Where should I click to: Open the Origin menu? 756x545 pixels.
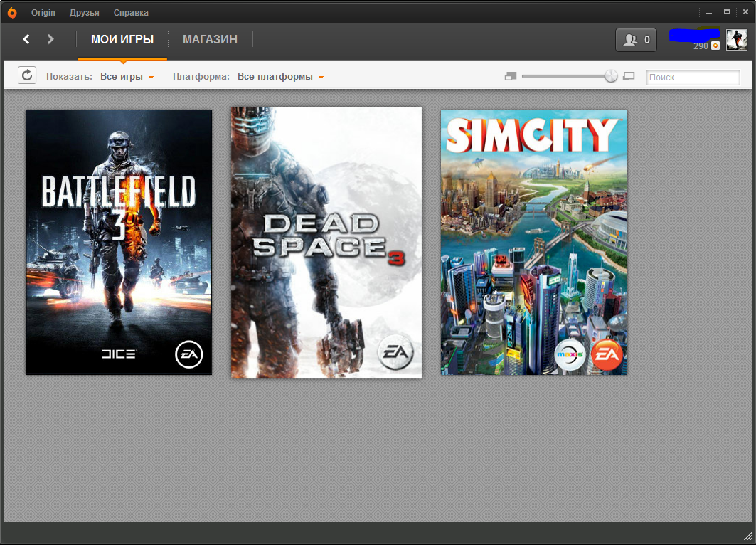point(43,13)
